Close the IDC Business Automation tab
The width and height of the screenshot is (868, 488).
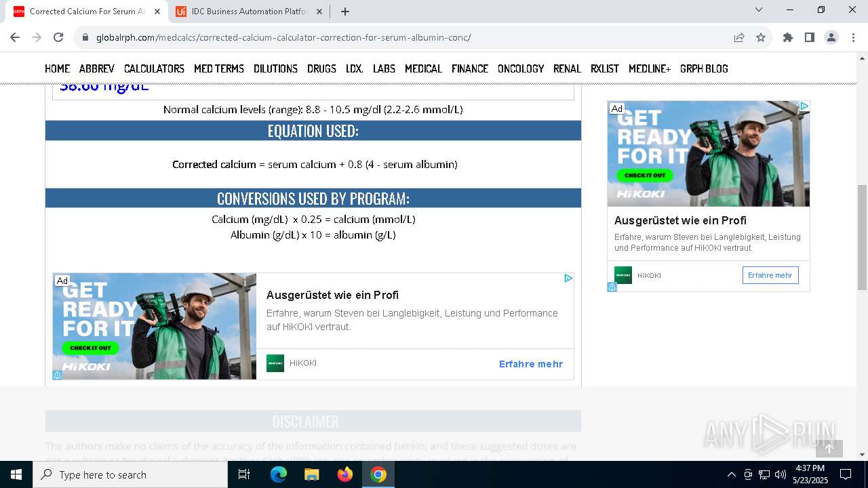tap(319, 11)
